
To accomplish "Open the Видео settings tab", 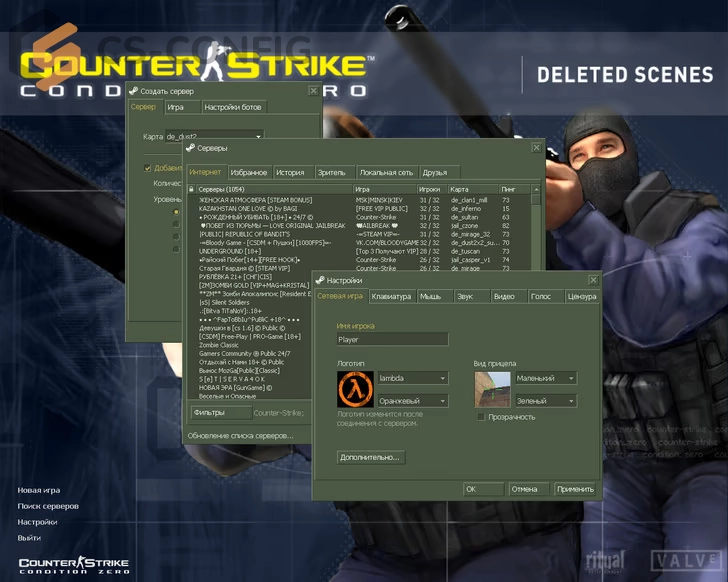I will [x=509, y=296].
